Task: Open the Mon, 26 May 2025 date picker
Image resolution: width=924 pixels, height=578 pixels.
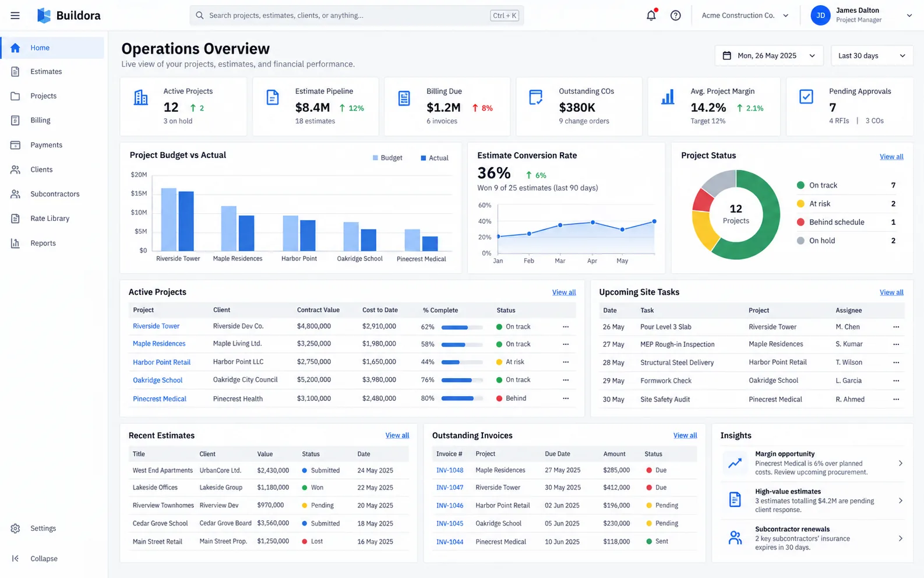Action: click(x=769, y=56)
